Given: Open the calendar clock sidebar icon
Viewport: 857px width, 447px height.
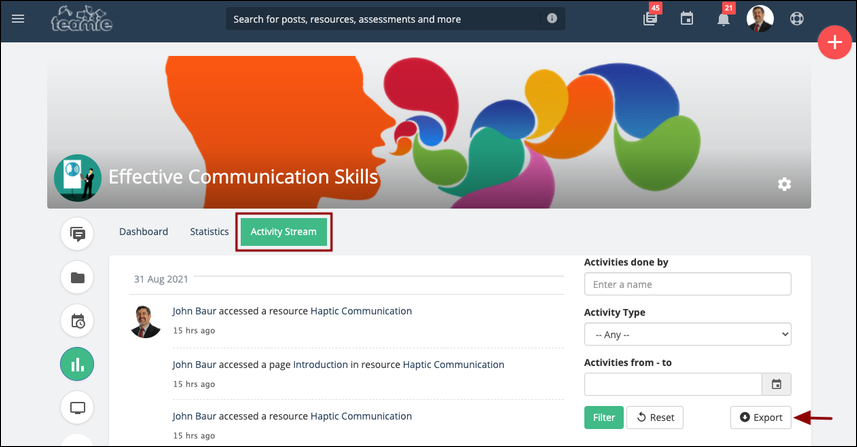Looking at the screenshot, I should point(77,321).
